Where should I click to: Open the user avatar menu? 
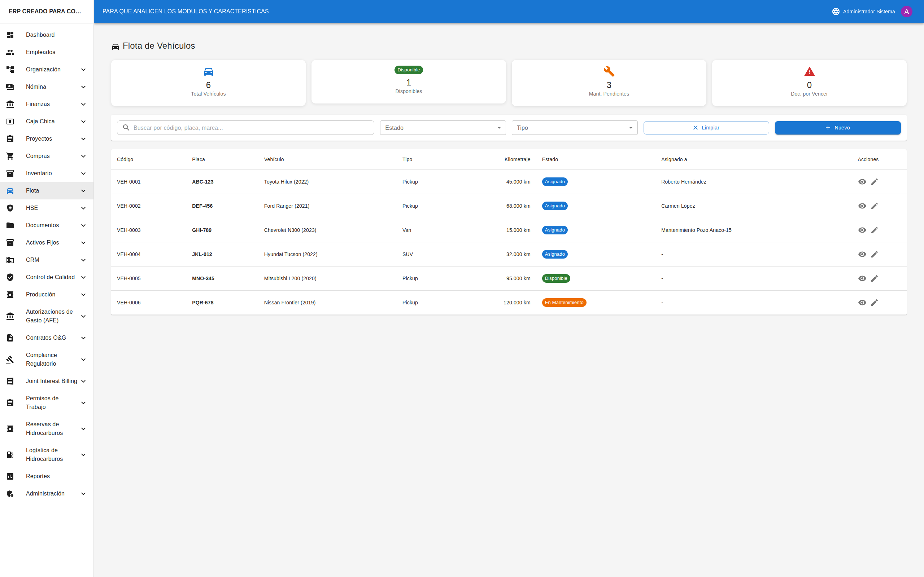(906, 12)
